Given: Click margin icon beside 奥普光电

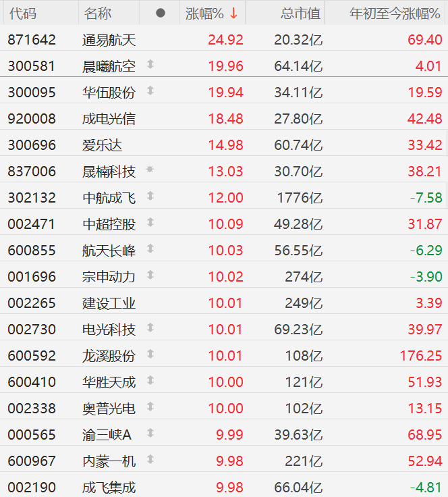Looking at the screenshot, I should tap(150, 407).
